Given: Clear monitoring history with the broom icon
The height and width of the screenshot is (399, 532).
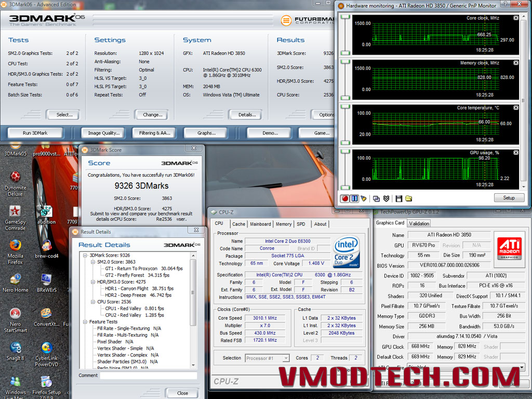Looking at the screenshot, I should (x=363, y=198).
